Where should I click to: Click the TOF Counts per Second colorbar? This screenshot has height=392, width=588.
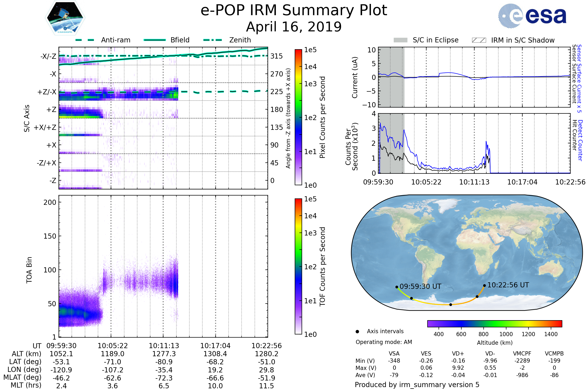[298, 266]
